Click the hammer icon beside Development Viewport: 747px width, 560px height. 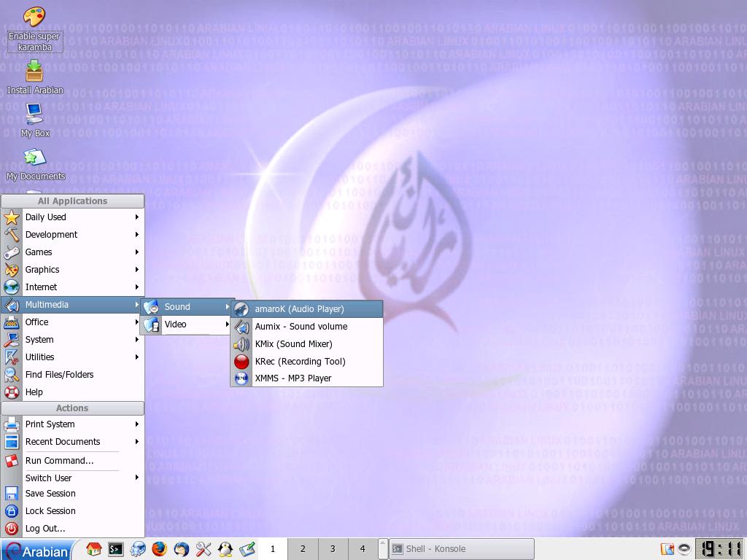tap(12, 235)
